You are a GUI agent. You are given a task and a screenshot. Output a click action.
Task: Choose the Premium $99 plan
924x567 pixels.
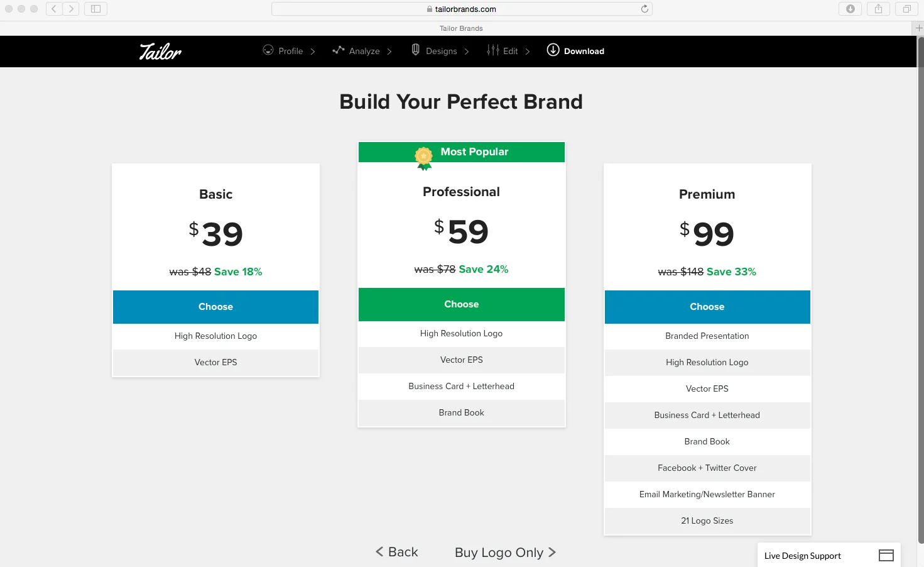point(707,307)
